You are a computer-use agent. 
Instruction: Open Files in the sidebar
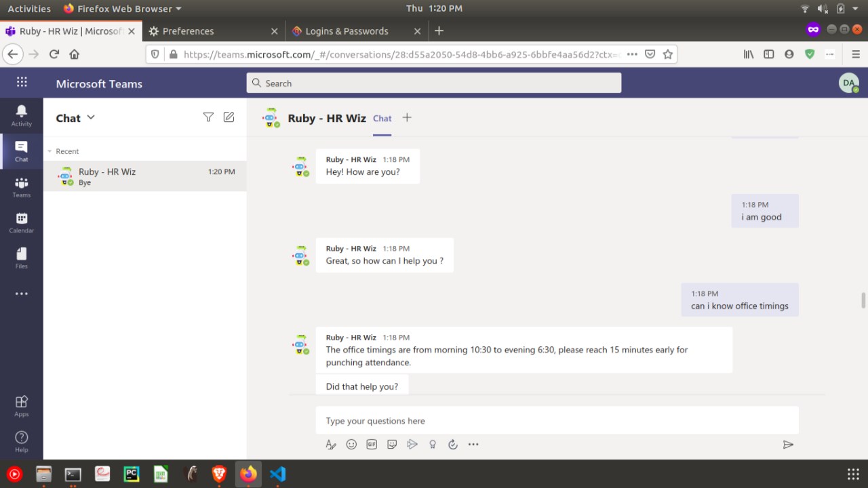22,259
